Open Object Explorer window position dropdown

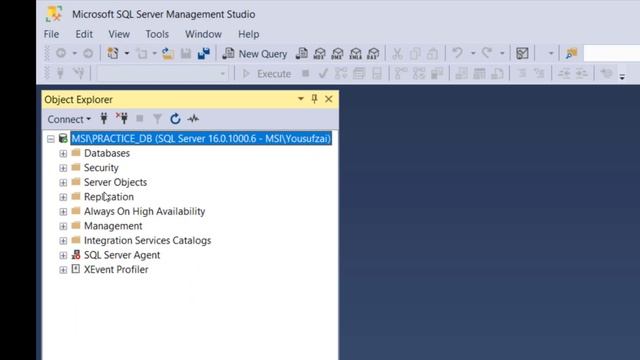tap(301, 99)
